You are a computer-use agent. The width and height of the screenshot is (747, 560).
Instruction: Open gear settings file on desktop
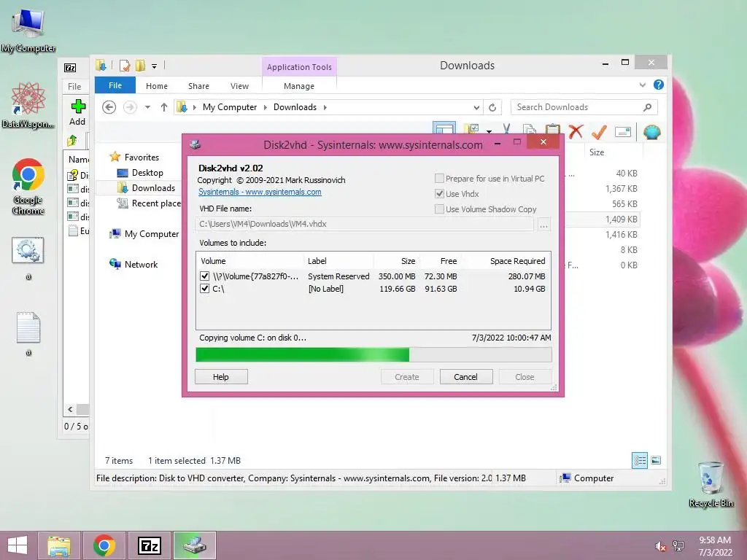pyautogui.click(x=28, y=250)
